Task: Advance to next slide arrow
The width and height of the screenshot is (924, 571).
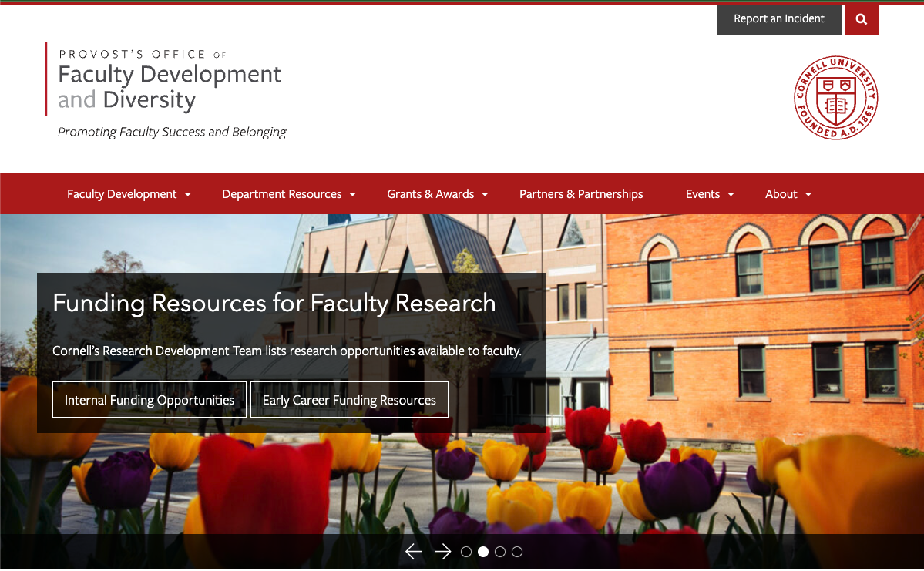Action: (x=442, y=552)
